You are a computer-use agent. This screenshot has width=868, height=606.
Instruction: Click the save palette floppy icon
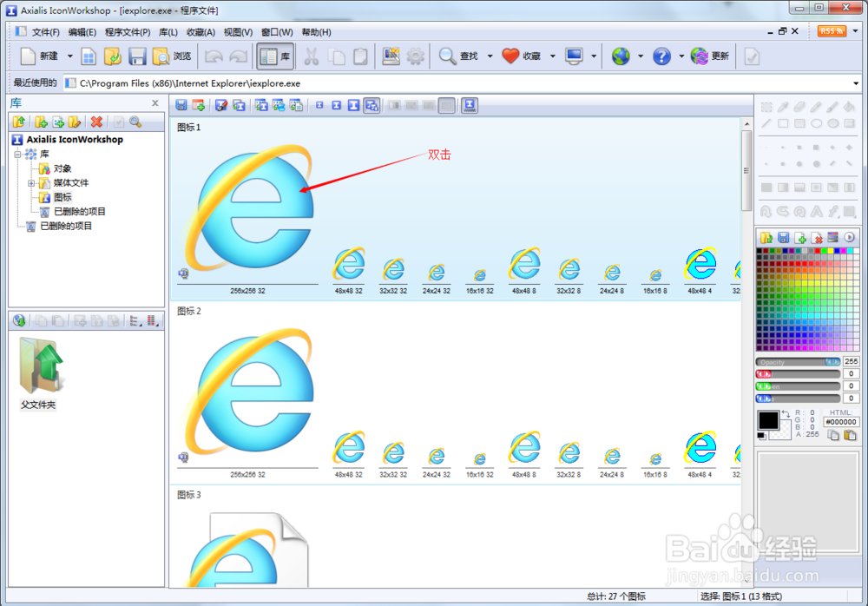coord(783,238)
